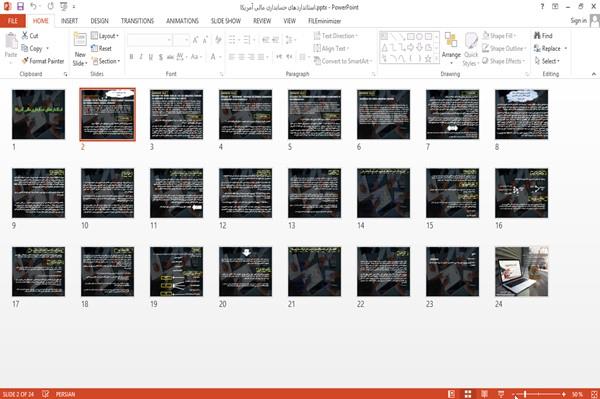
Task: Add a New Slide
Action: [80, 49]
